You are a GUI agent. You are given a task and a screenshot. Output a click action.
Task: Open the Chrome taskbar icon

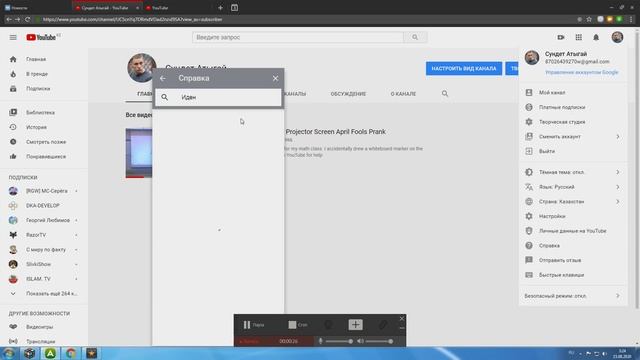point(71,353)
